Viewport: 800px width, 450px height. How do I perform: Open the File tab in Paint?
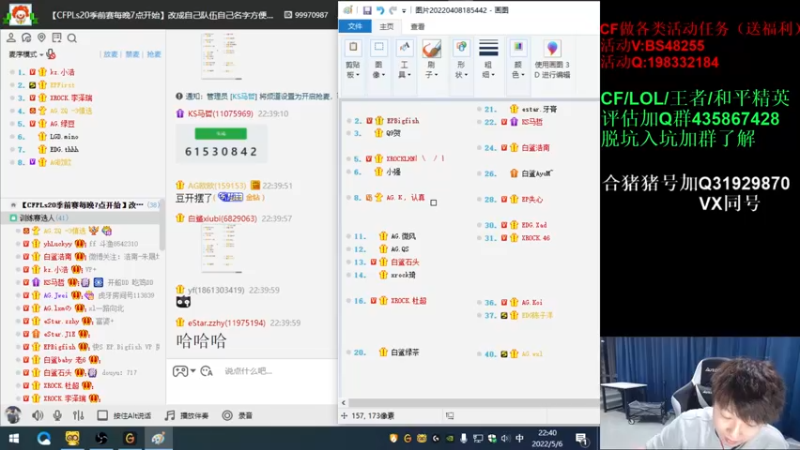(355, 26)
